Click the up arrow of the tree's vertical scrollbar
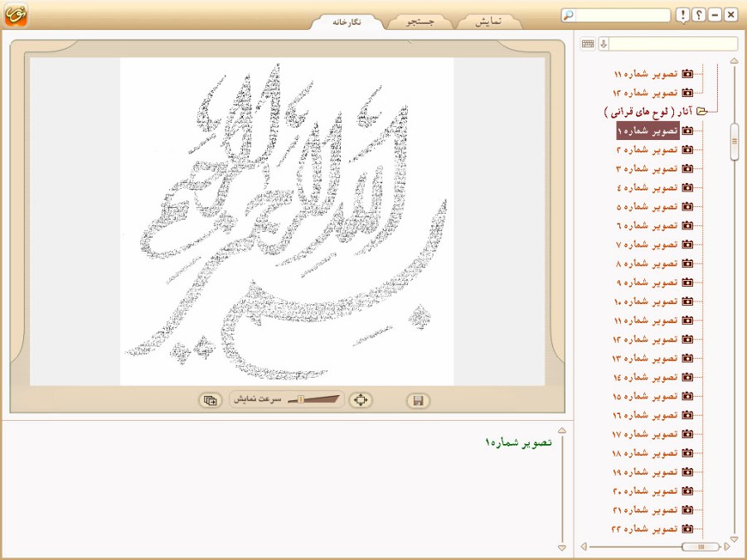 coord(734,61)
